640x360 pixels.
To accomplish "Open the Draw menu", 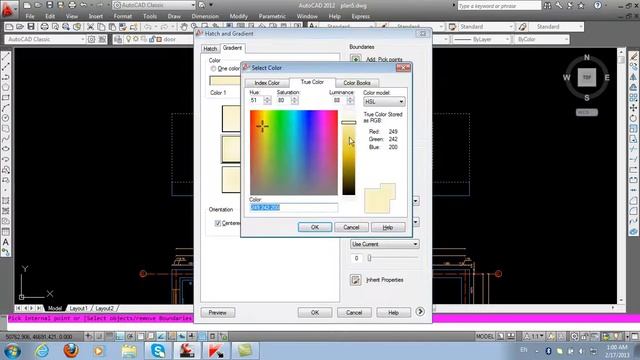I will [174, 16].
